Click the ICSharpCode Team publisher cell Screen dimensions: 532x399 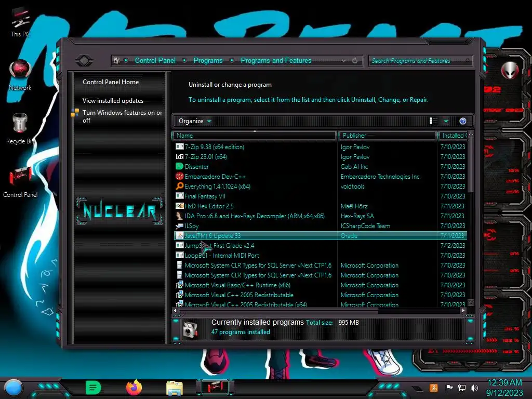[365, 226]
